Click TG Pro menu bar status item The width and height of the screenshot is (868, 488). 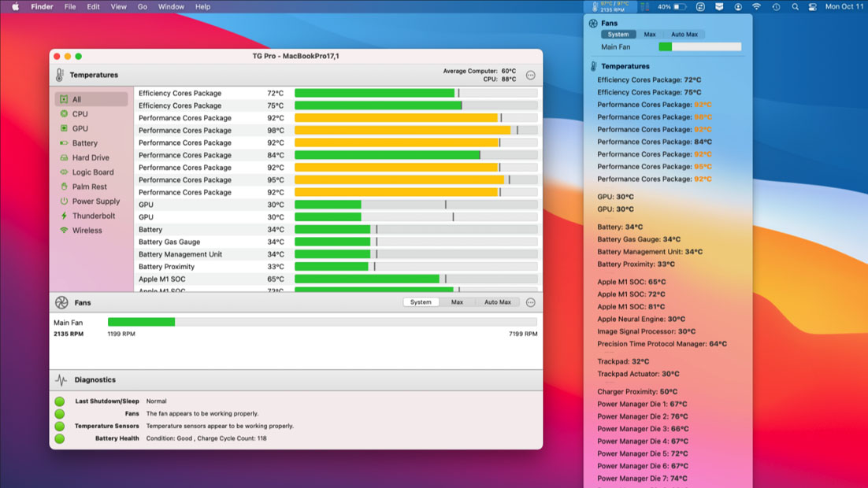[x=611, y=6]
